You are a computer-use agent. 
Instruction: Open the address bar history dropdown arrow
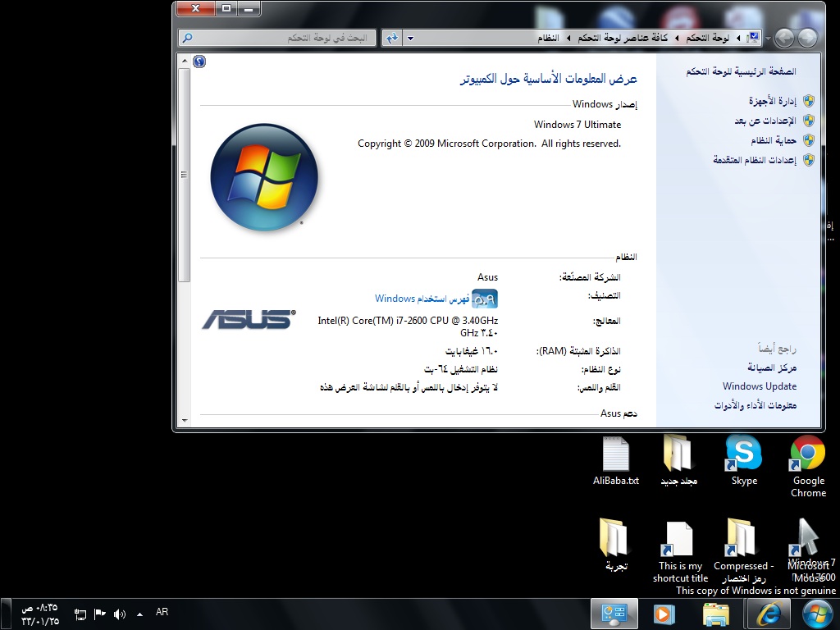pos(411,38)
